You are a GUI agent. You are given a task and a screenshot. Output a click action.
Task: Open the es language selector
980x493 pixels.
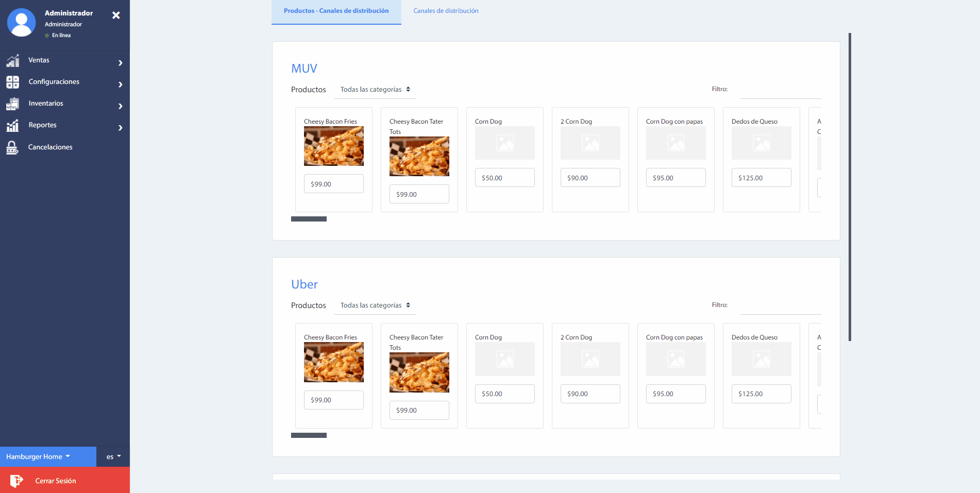point(113,456)
